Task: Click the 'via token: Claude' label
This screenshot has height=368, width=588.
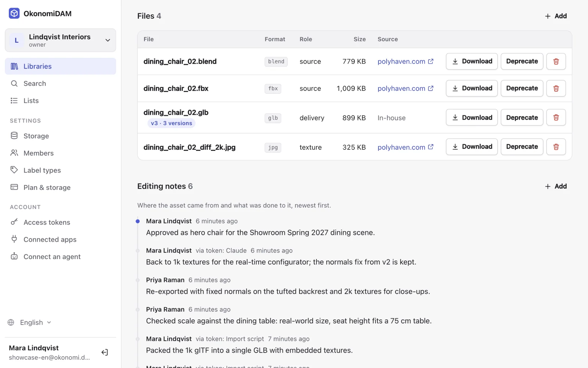Action: click(221, 251)
